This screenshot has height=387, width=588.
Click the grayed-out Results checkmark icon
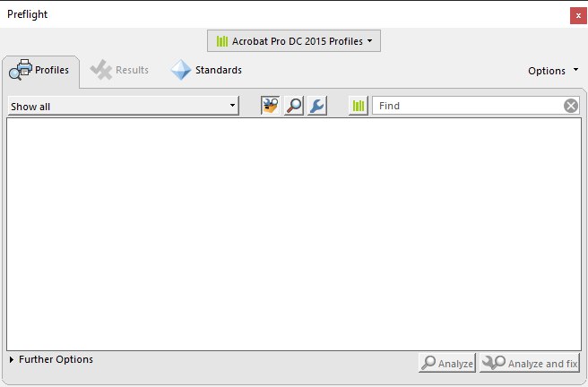pyautogui.click(x=101, y=70)
